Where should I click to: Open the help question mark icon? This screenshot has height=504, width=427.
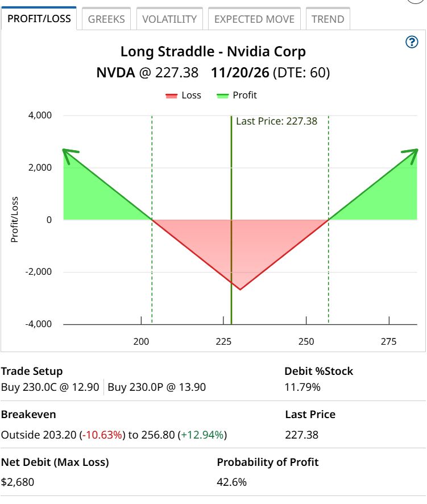[x=412, y=42]
